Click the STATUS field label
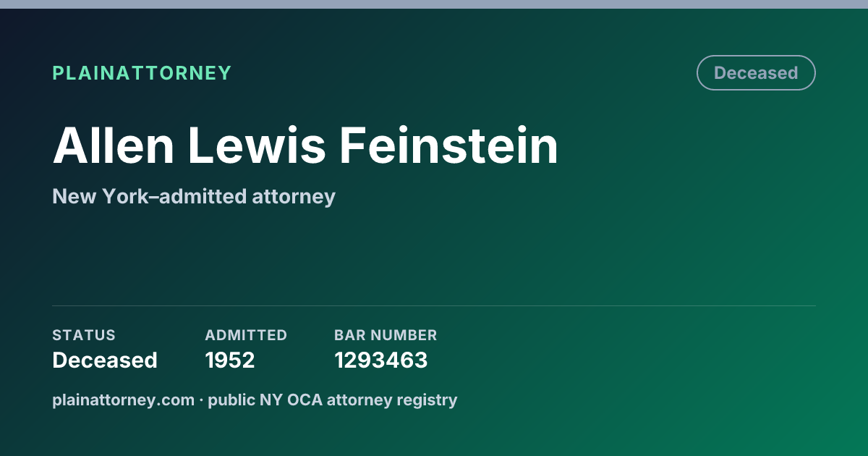Image resolution: width=868 pixels, height=456 pixels. point(84,335)
